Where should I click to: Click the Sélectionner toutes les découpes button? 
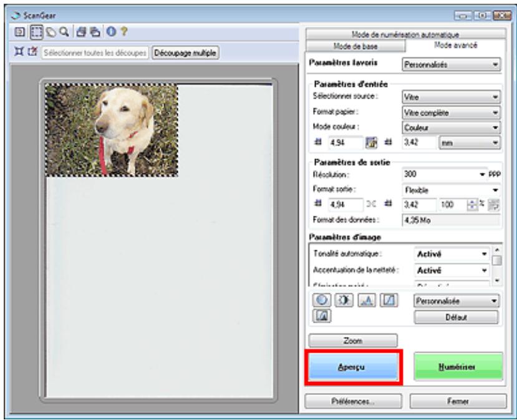pos(95,53)
